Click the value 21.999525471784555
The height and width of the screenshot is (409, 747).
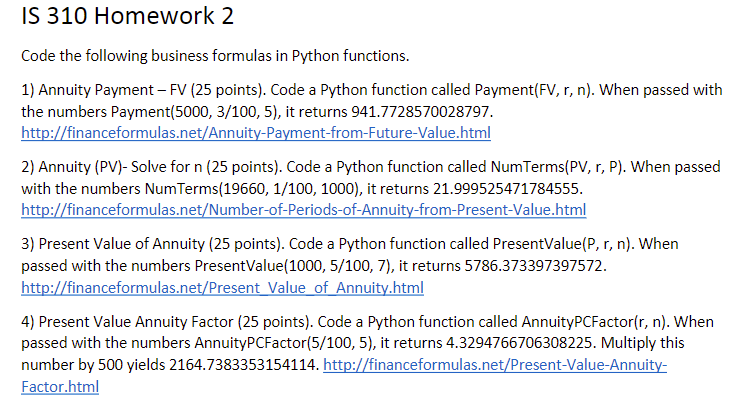(508, 189)
